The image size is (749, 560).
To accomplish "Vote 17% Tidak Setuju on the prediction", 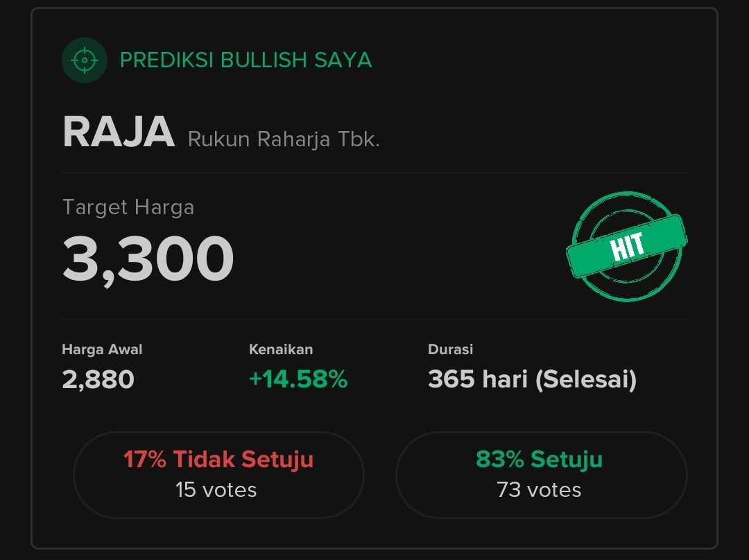I will tap(218, 474).
